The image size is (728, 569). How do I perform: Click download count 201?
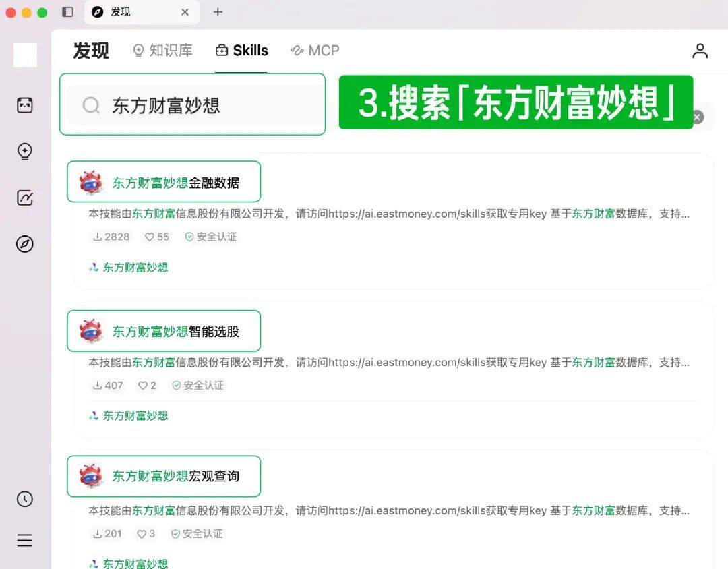(107, 534)
